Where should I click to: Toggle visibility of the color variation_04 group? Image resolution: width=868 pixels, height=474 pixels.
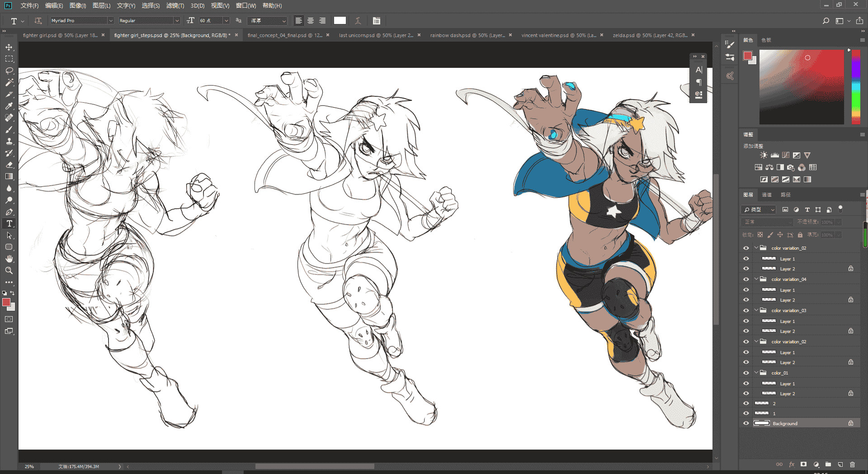coord(746,280)
